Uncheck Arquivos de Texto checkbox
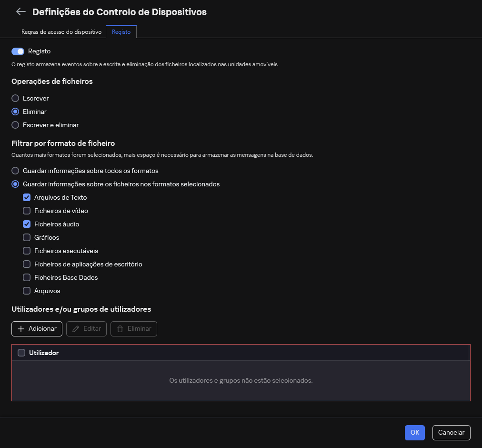Image resolution: width=482 pixels, height=448 pixels. tap(27, 197)
